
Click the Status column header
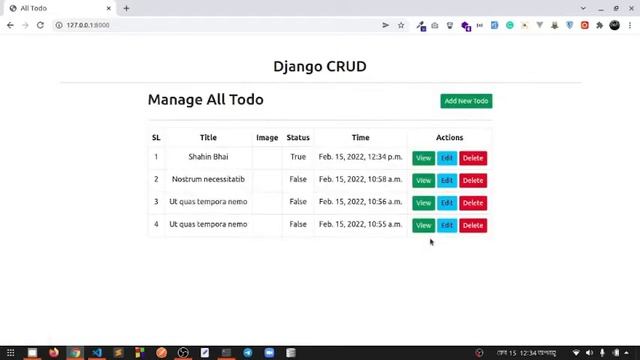298,138
